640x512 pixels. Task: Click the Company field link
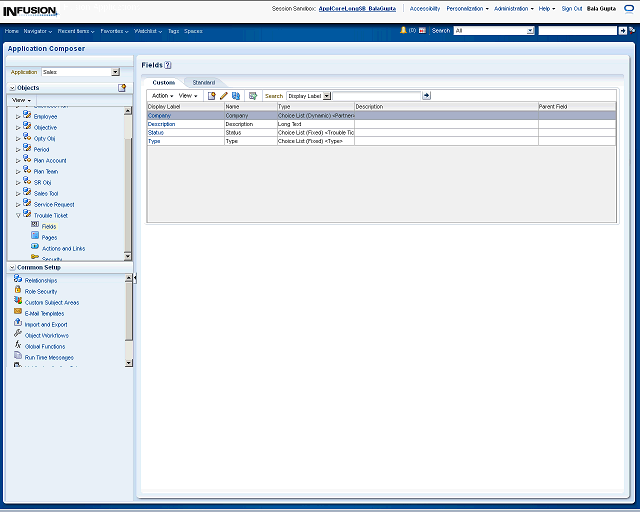(x=159, y=116)
